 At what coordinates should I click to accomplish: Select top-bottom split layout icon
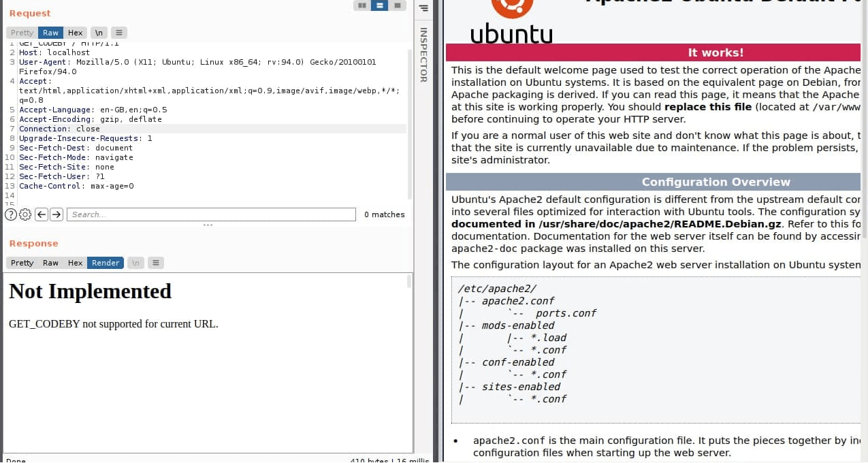[380, 5]
